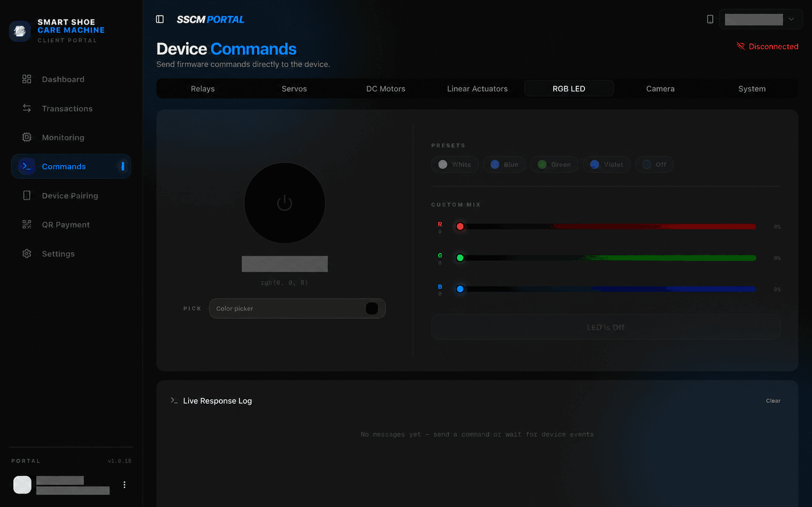Select the Violet preset chip

click(x=606, y=164)
